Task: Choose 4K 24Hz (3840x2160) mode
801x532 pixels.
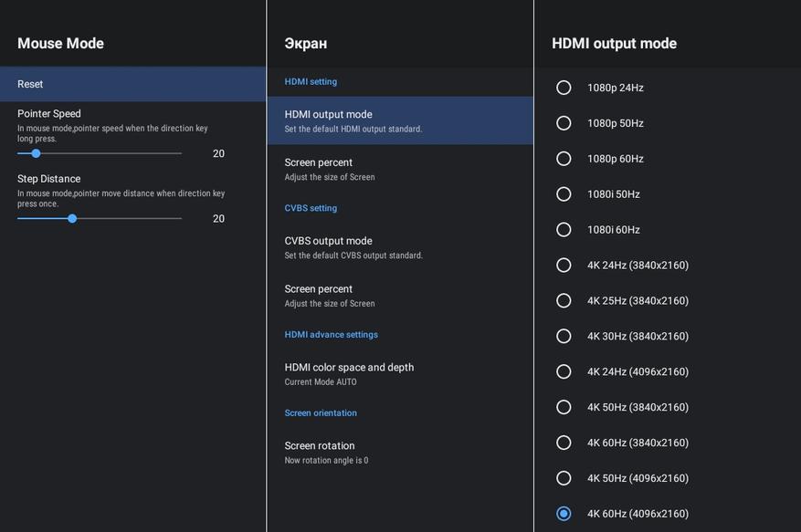Action: (564, 266)
